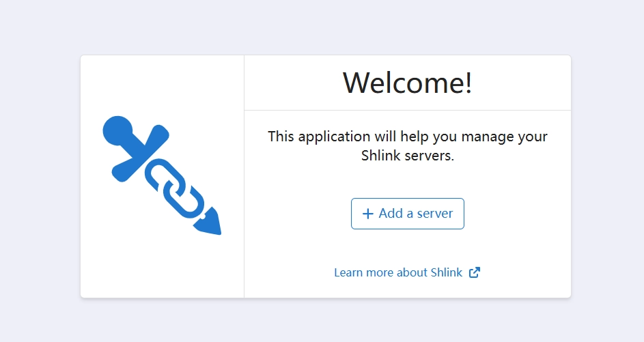644x342 pixels.
Task: Click the plus icon in Add a server
Action: coord(367,214)
